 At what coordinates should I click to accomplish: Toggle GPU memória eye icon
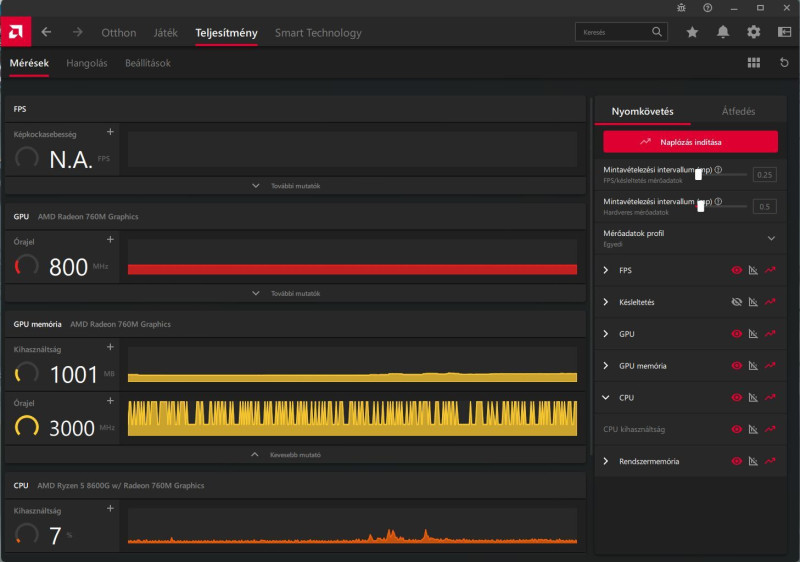[x=736, y=366]
